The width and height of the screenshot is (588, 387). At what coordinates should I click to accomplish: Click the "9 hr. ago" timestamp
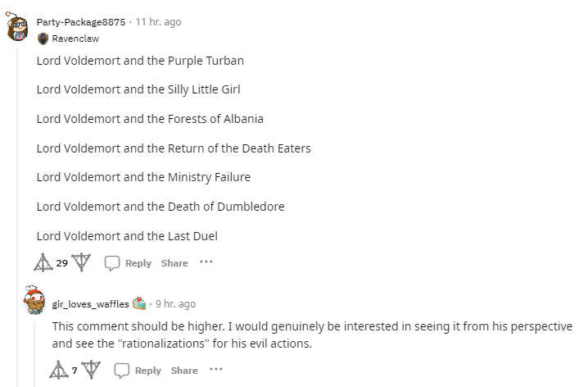tap(175, 304)
